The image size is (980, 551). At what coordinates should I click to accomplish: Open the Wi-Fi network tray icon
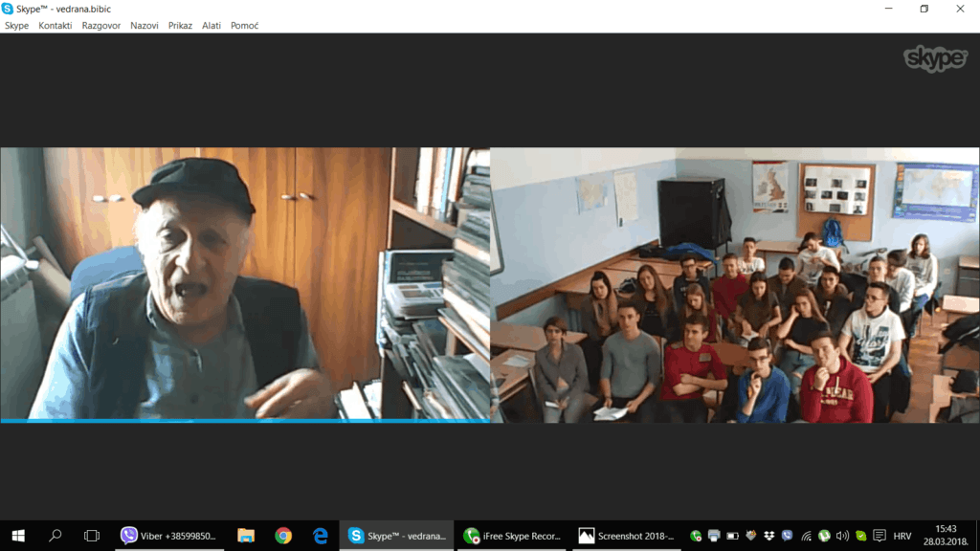click(806, 537)
